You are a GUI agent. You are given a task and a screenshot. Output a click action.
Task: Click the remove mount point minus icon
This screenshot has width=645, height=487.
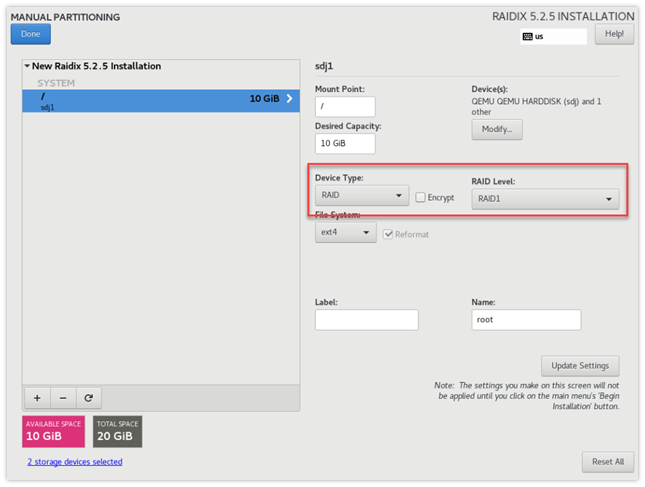coord(63,398)
